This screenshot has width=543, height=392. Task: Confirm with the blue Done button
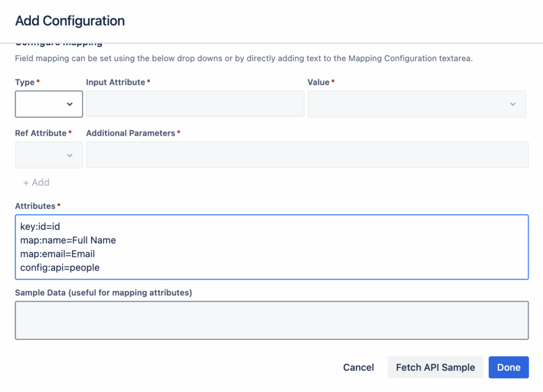point(509,367)
